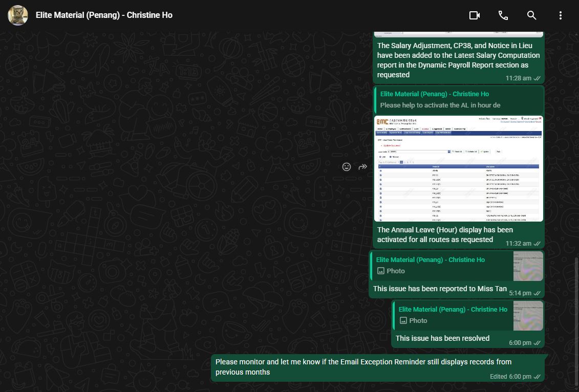Start a video call with Christine Ho
The height and width of the screenshot is (392, 579).
click(475, 15)
